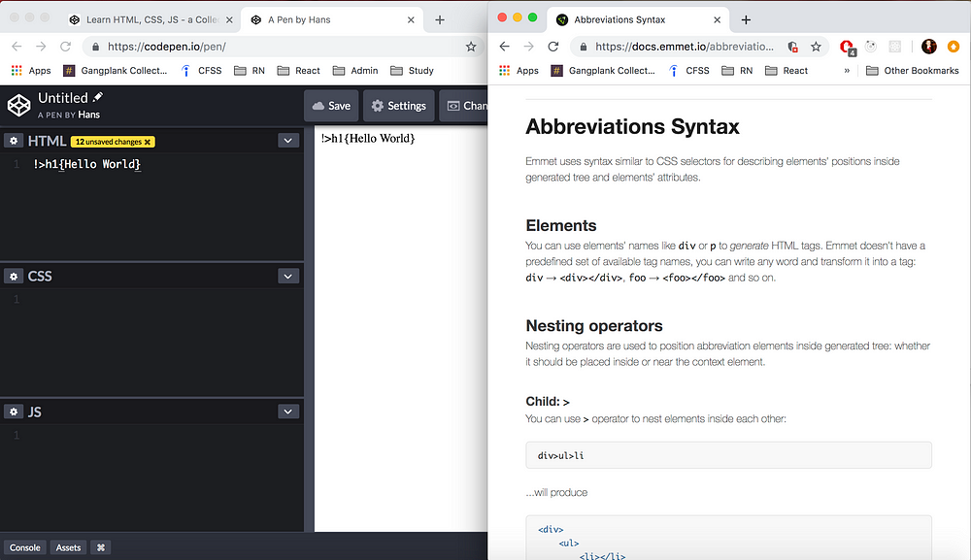Close the Abbreviations Syntax tab
The width and height of the screenshot is (971, 560).
718,19
